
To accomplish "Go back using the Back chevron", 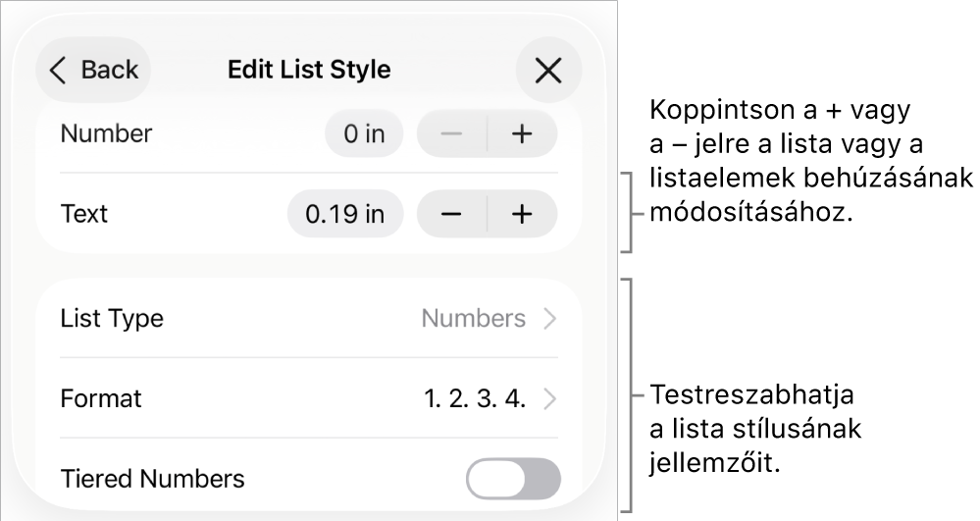I will [59, 70].
